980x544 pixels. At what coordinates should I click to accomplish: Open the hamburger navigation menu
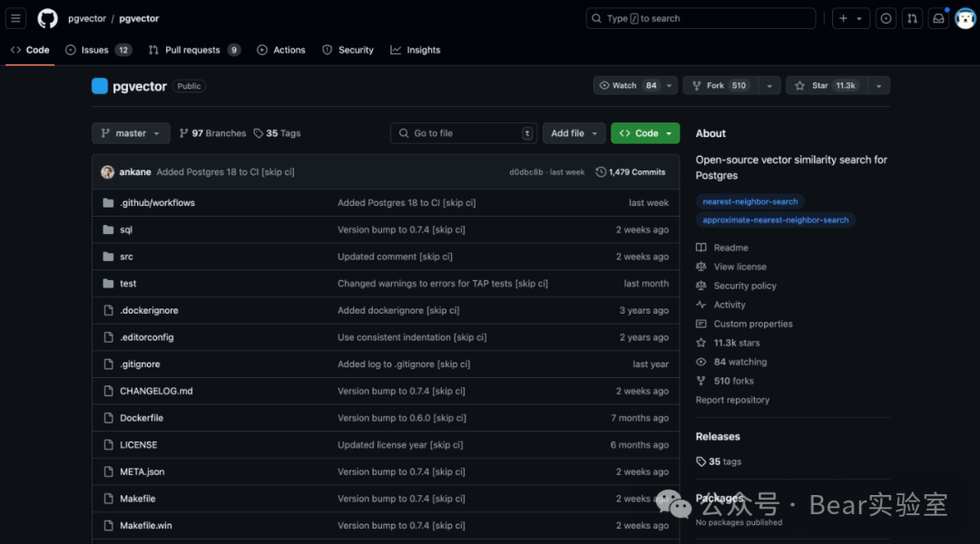coord(15,18)
